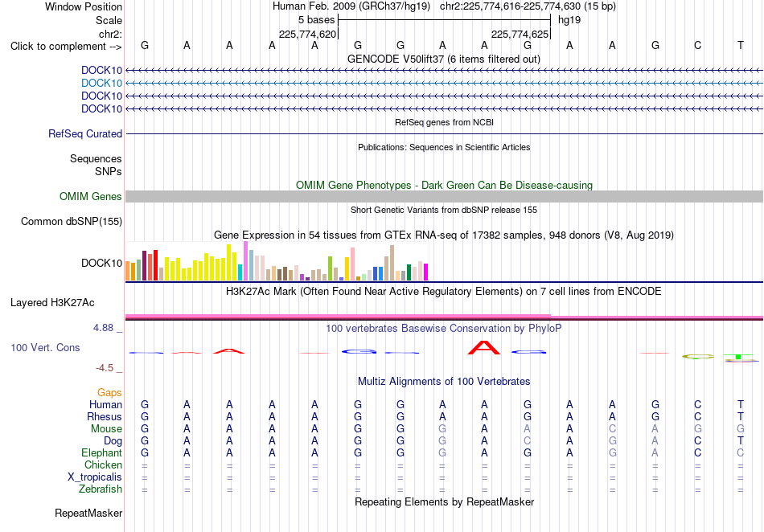Click the Rhesus species label
The image size is (764, 532).
[x=105, y=417]
